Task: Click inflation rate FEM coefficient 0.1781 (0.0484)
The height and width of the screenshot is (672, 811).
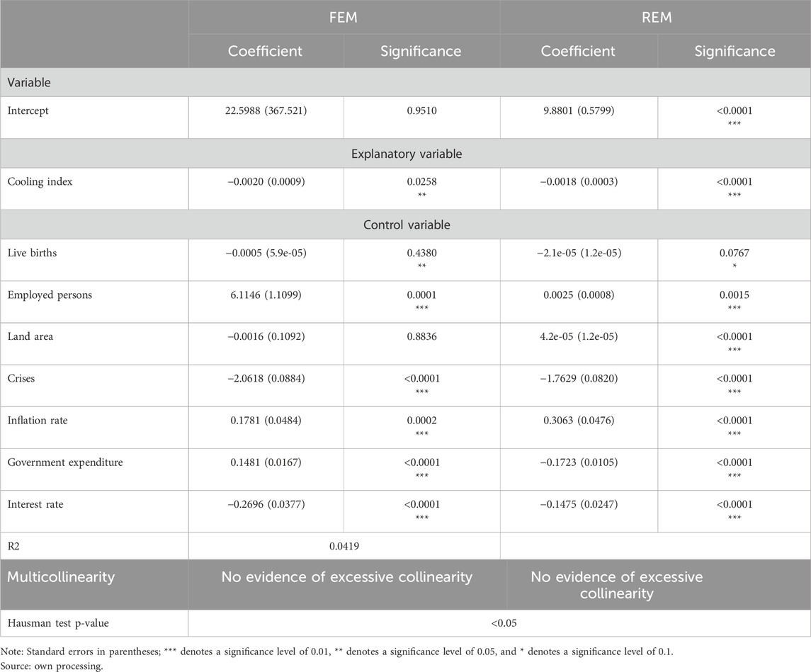Action: 266,420
